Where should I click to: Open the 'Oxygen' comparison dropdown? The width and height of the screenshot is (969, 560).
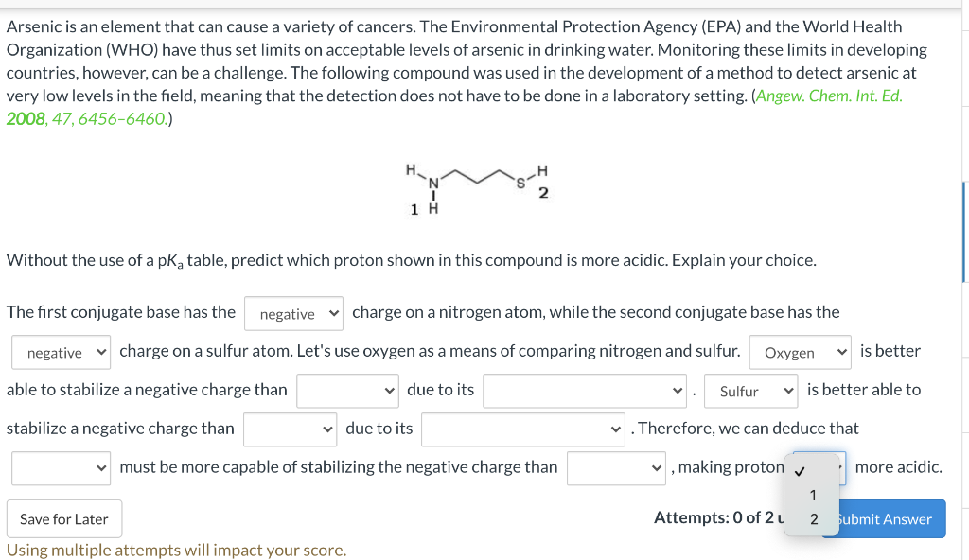(x=800, y=352)
